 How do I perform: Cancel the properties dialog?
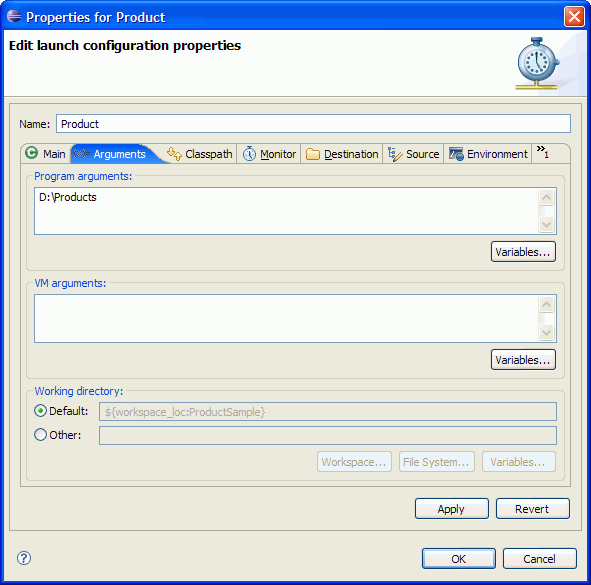tap(539, 559)
